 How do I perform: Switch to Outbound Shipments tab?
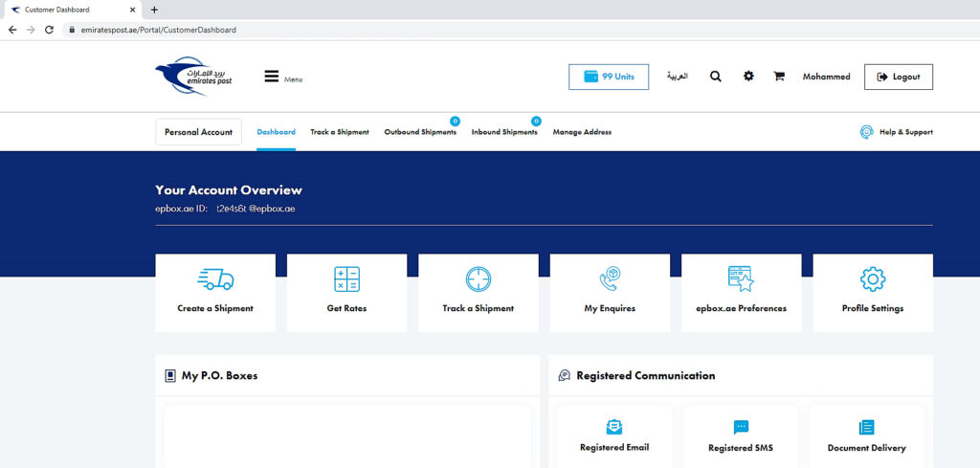point(420,132)
